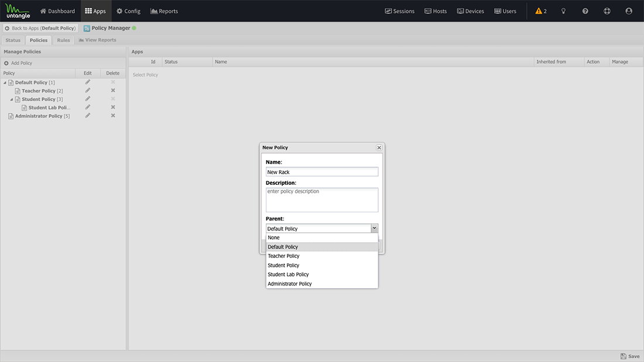The height and width of the screenshot is (362, 644).
Task: Go to the Config menu
Action: pos(128,11)
